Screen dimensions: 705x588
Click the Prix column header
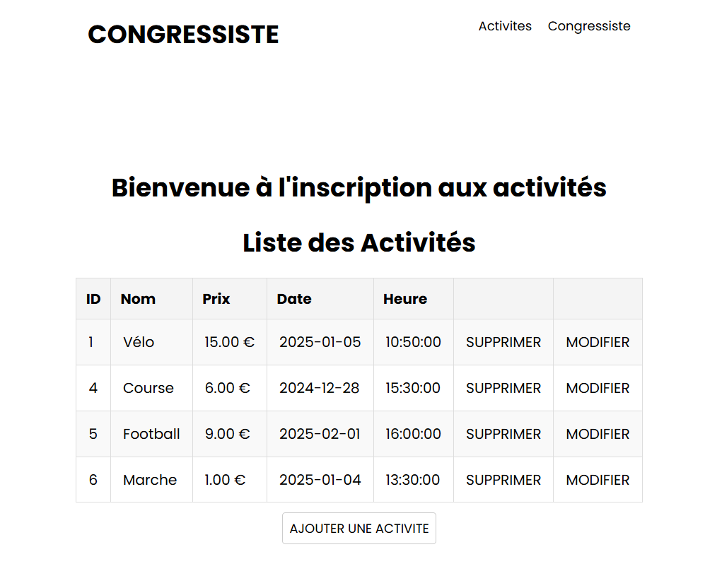tap(216, 299)
